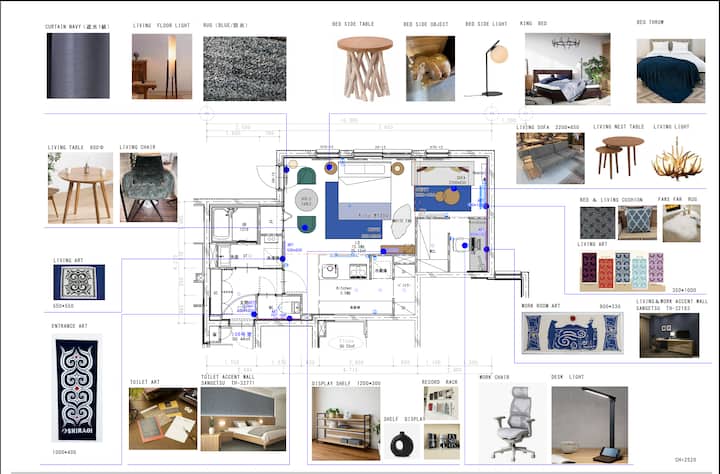The height and width of the screenshot is (474, 720).
Task: Click the colorful Living Art panels image
Action: coord(622,271)
